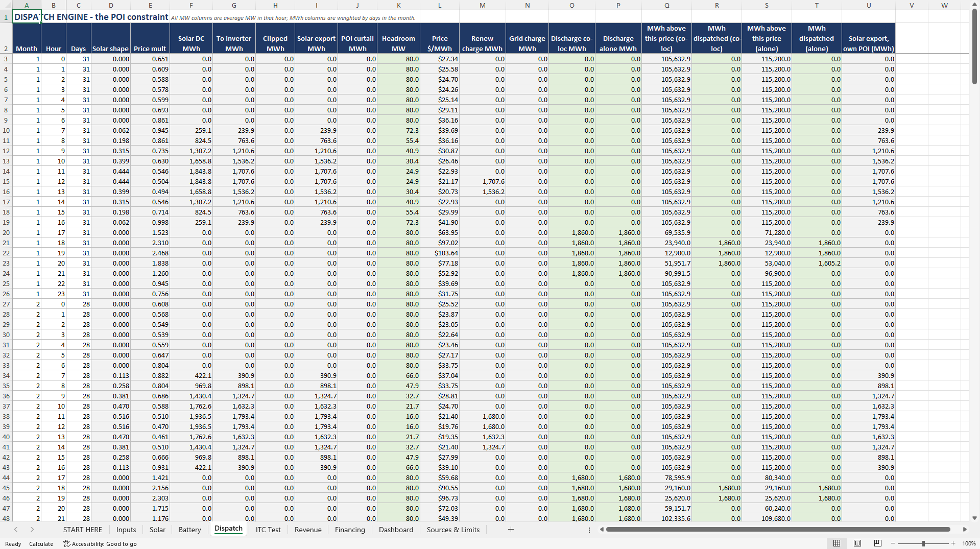Go to next sheet tab arrow
Screen dimensions: 980x549
tap(32, 530)
